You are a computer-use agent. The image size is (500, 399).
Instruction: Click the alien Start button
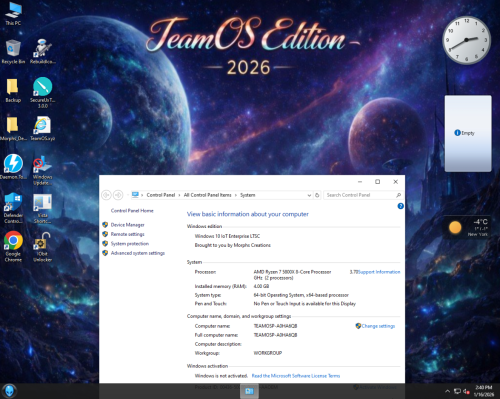(9, 391)
